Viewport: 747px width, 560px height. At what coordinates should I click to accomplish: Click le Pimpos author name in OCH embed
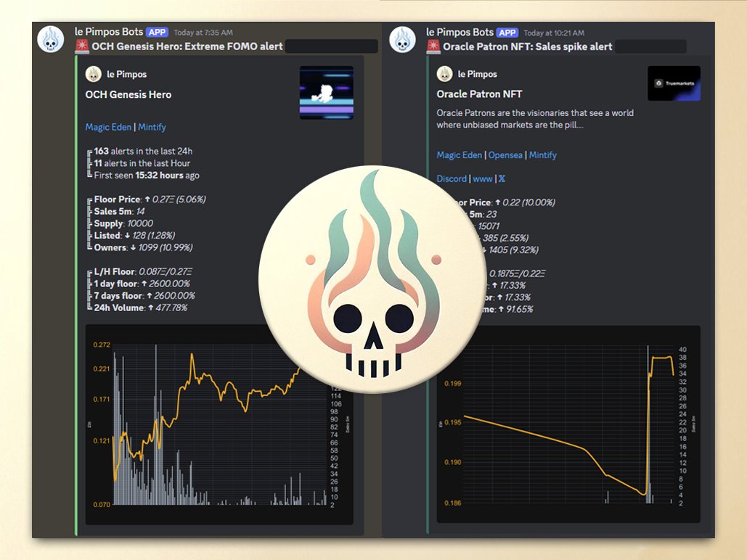(x=127, y=74)
